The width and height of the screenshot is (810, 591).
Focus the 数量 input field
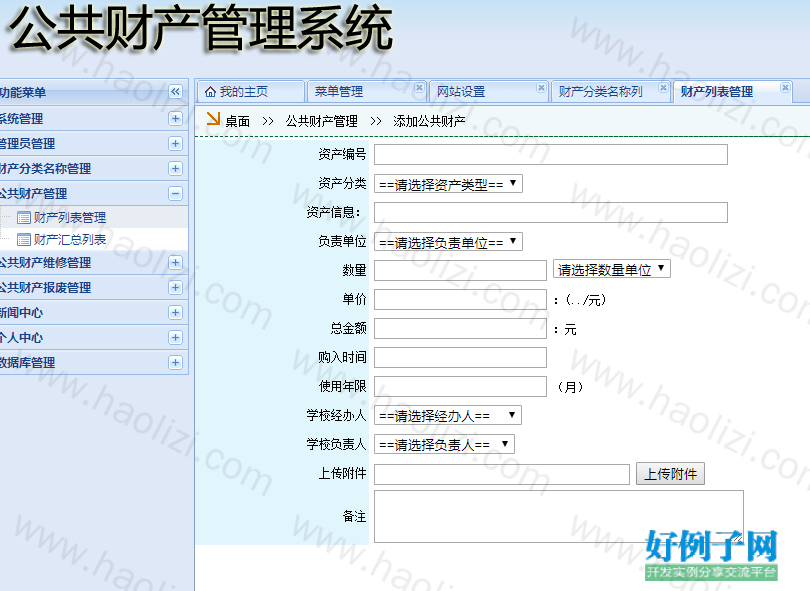pos(460,271)
